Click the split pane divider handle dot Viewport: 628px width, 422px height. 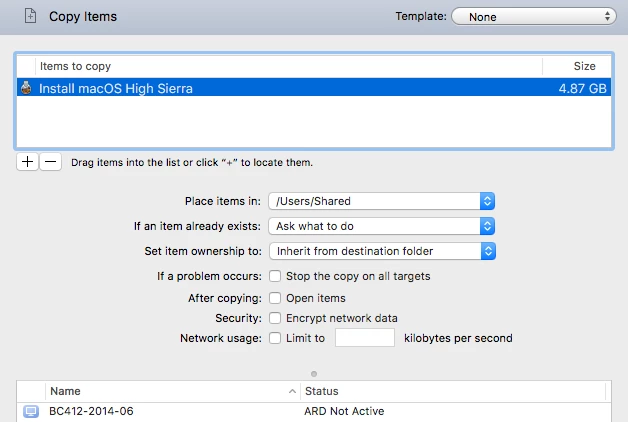(x=314, y=374)
